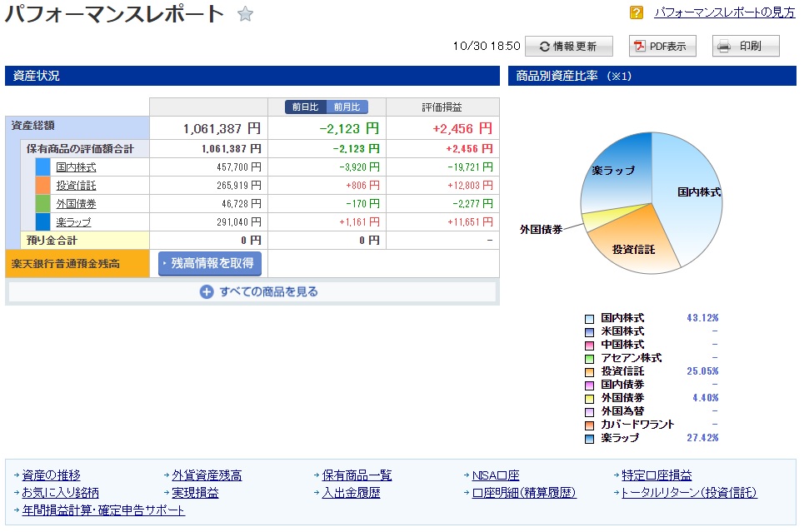Click the plus icon beside すべての商品を見る
The height and width of the screenshot is (532, 804).
pyautogui.click(x=207, y=291)
